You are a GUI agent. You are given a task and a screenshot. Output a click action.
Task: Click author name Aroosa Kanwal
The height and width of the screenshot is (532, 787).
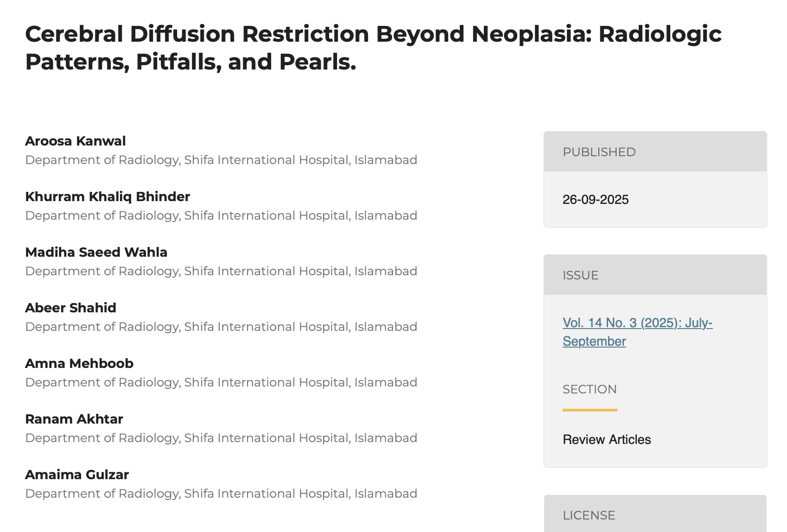coord(76,141)
